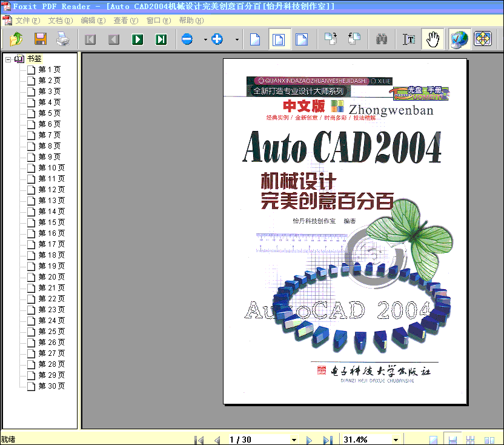504x445 pixels.
Task: Open the 文档(D) menu
Action: [61, 21]
